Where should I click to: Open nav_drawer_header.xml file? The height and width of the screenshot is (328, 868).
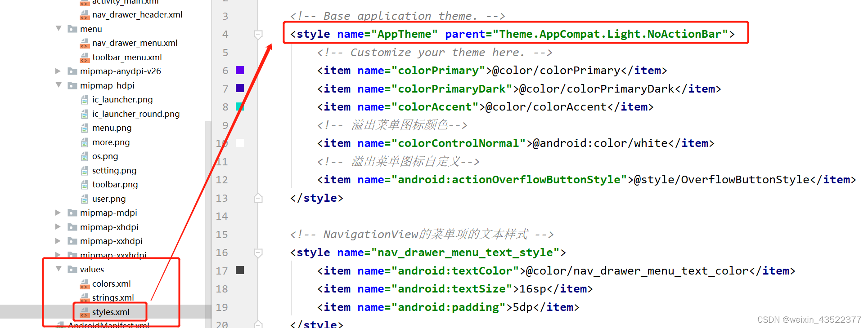coord(137,15)
